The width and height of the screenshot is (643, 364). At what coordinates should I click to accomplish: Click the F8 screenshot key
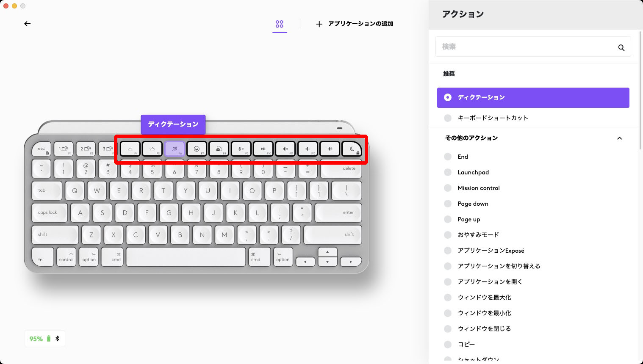(219, 149)
